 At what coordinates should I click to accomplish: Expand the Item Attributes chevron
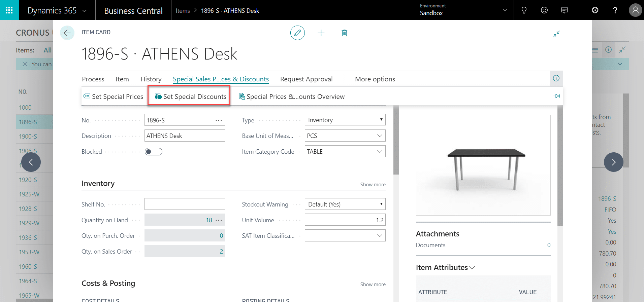pos(472,268)
